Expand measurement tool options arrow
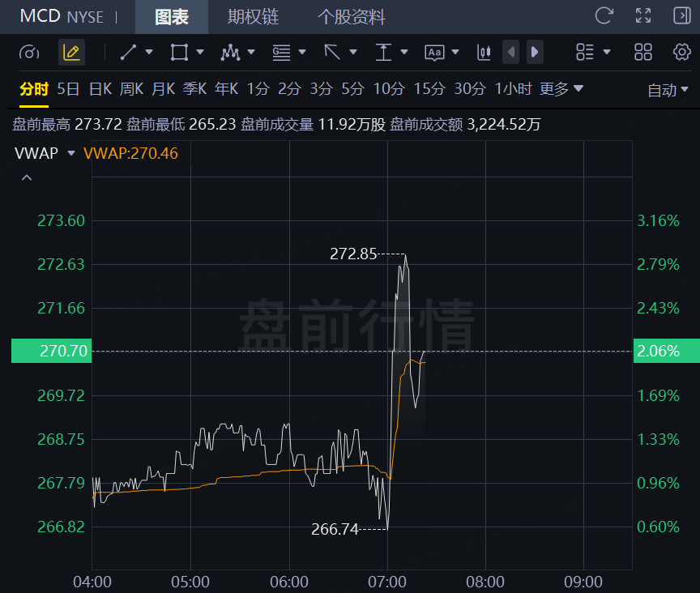The width and height of the screenshot is (700, 593). point(404,52)
